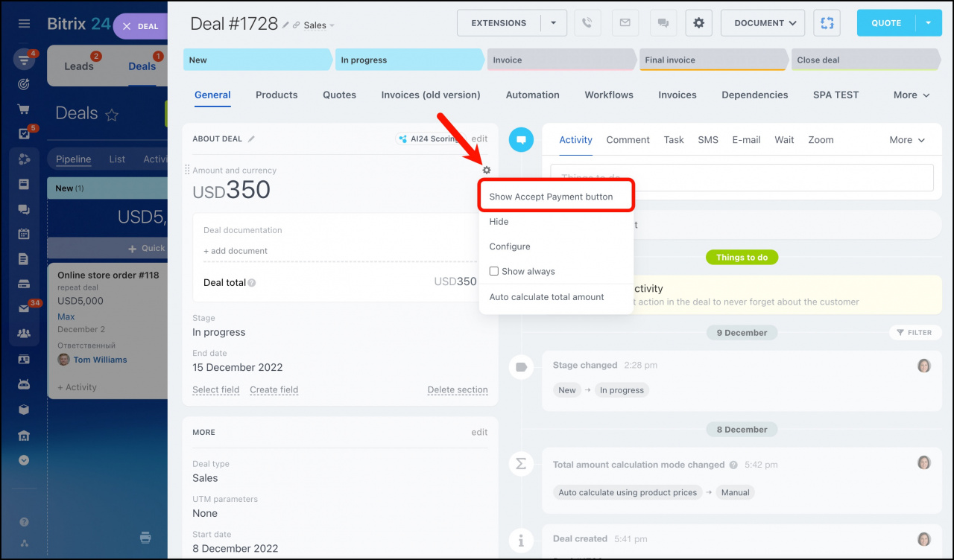Click + add document link
The image size is (954, 560).
point(236,251)
